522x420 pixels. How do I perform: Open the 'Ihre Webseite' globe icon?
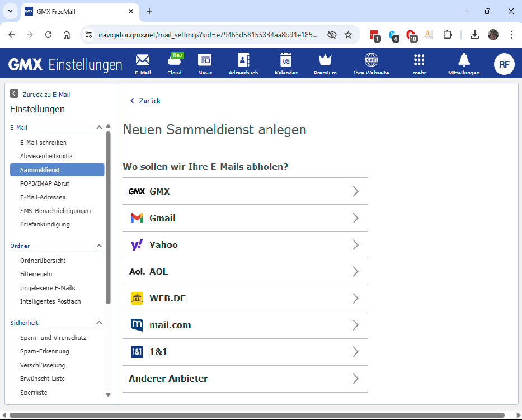[370, 63]
